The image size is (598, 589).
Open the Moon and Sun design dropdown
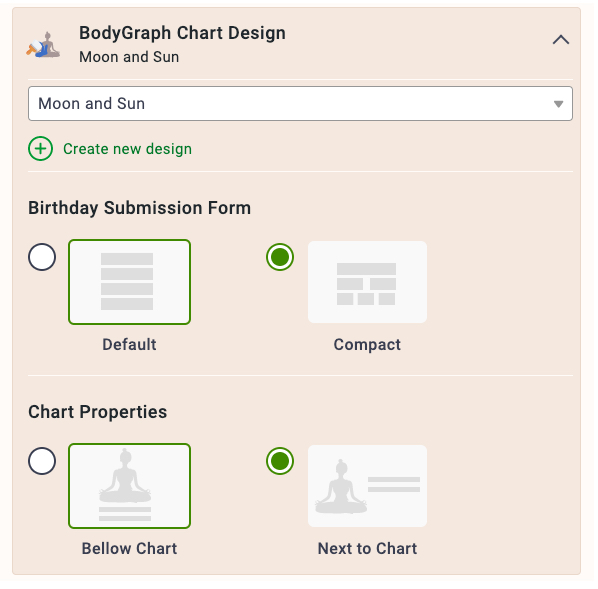pyautogui.click(x=301, y=104)
